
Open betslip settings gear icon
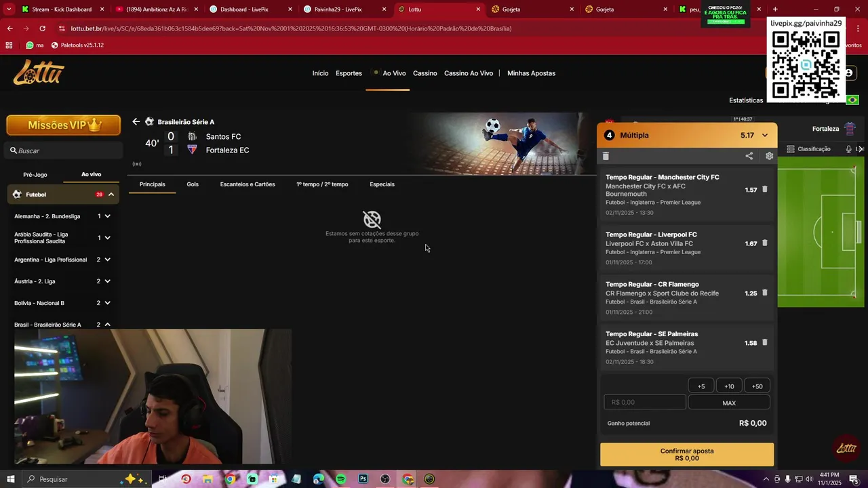point(769,156)
